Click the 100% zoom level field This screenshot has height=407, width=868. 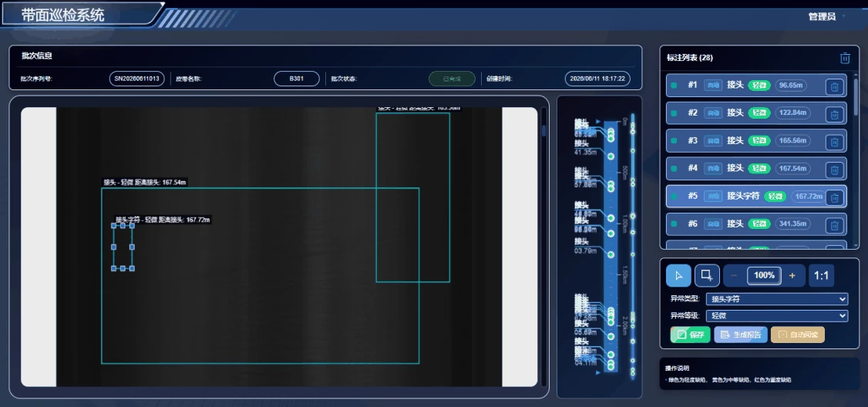click(x=764, y=275)
